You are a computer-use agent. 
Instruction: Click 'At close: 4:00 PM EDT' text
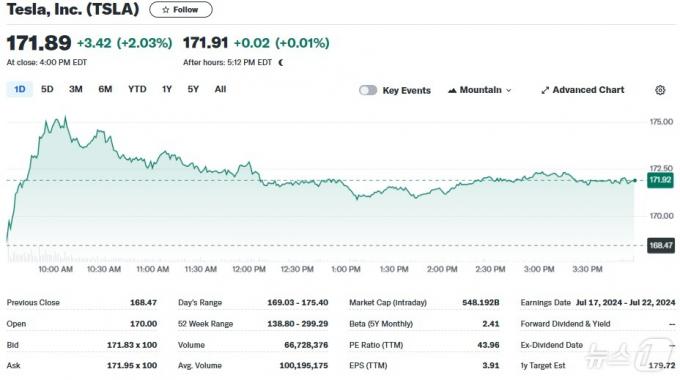coord(46,62)
